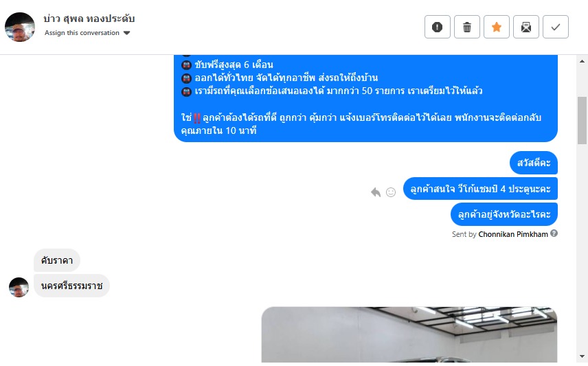
Task: Select the คับราคา message bubble
Action: (x=57, y=260)
